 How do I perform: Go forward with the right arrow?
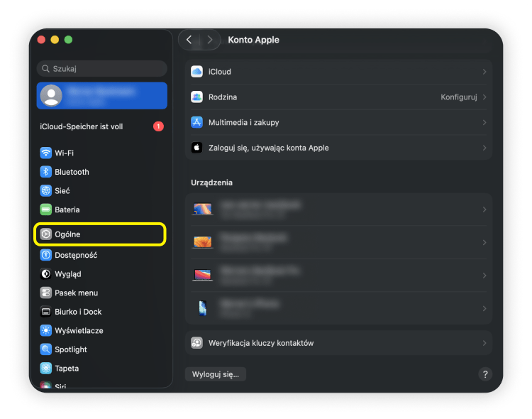pos(210,40)
